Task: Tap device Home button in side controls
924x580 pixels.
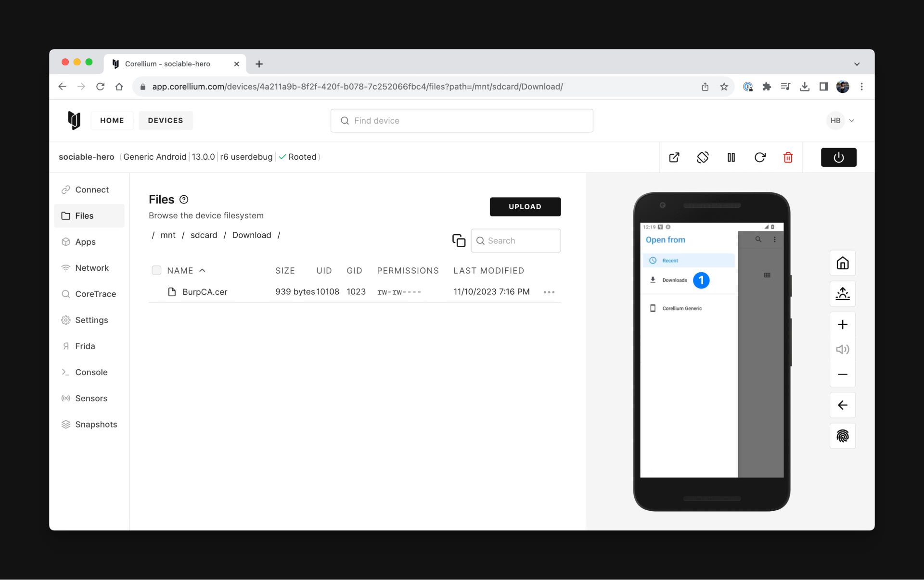Action: (x=842, y=263)
